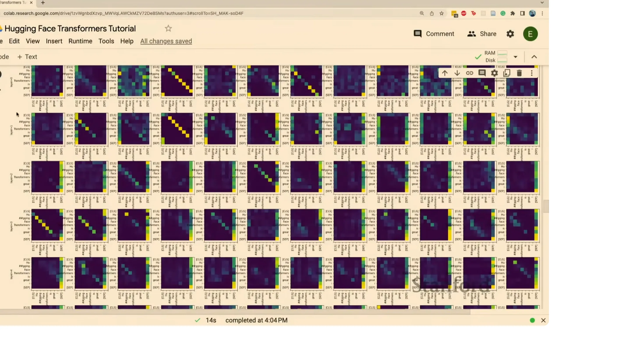Open Colab settings gear beside the Share button

click(510, 34)
